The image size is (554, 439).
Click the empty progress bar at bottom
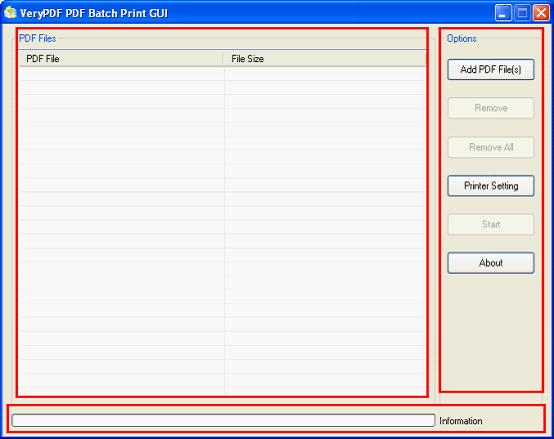pos(223,421)
